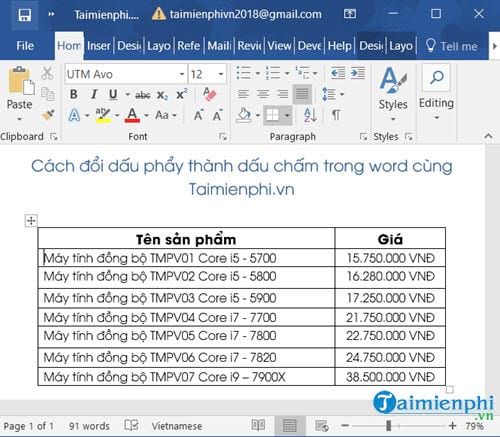Zoom out with the minus button

[345, 425]
